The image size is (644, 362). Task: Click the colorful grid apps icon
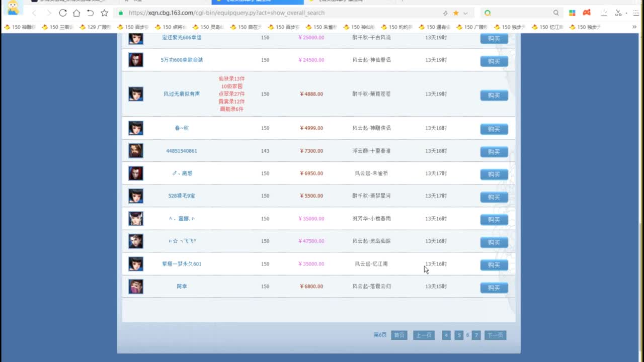(573, 13)
